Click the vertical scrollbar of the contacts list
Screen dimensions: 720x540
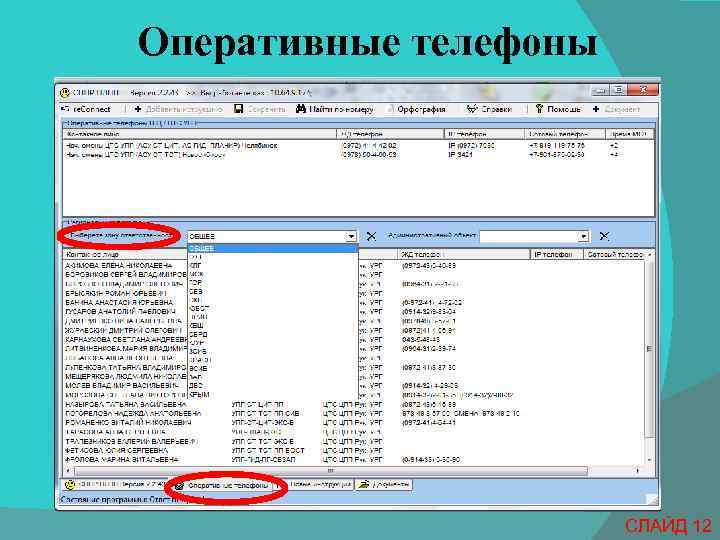[x=649, y=358]
